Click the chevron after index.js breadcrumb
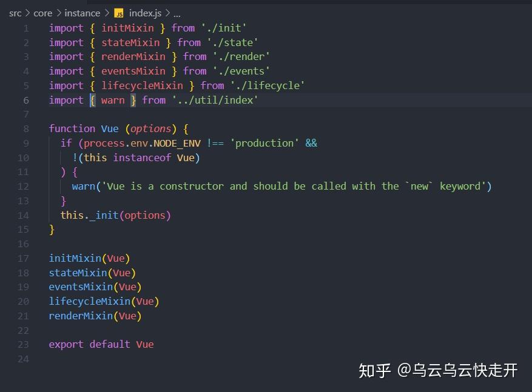 pos(167,13)
